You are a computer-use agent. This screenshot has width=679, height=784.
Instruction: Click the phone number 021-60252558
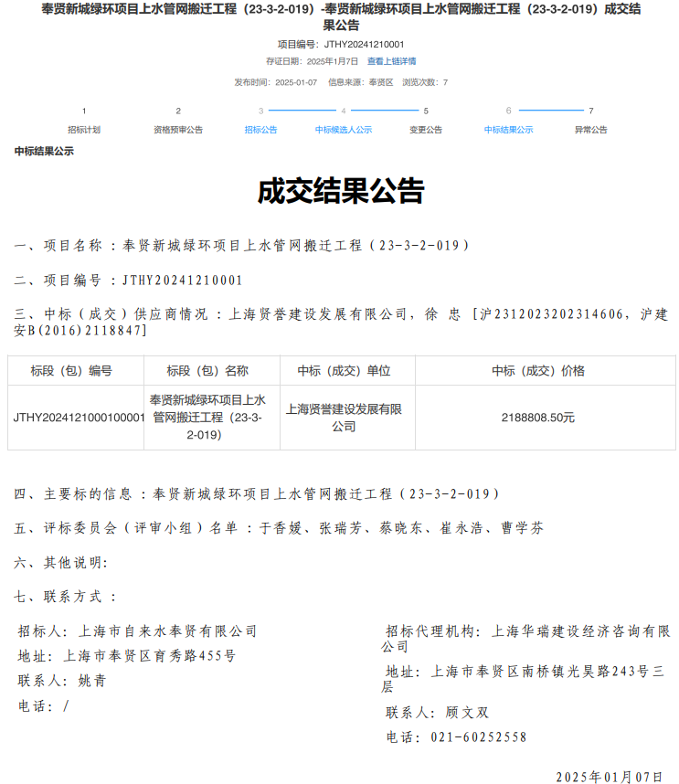pyautogui.click(x=477, y=737)
